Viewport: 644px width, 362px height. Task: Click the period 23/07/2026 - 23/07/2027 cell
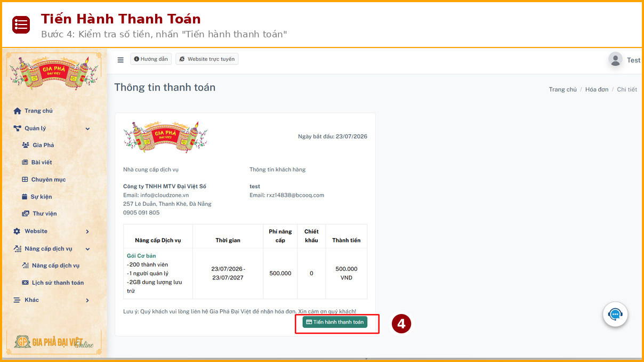228,273
